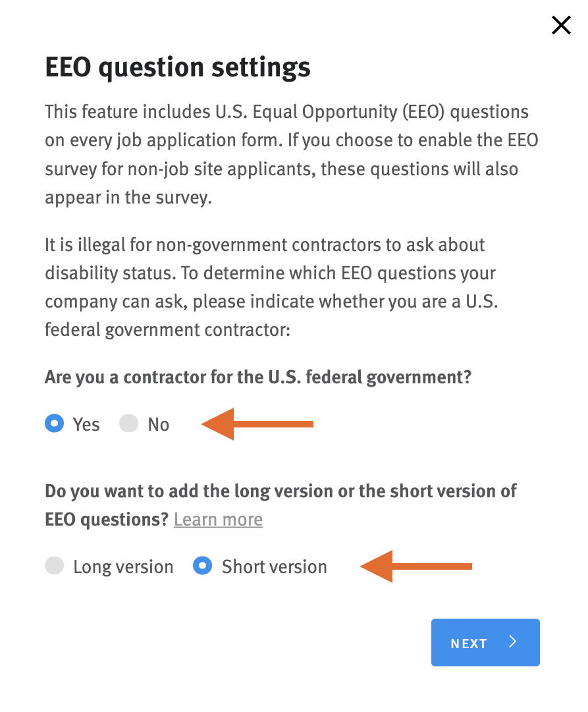
Task: Click the chevron arrow inside the NEXT button
Action: click(x=513, y=642)
